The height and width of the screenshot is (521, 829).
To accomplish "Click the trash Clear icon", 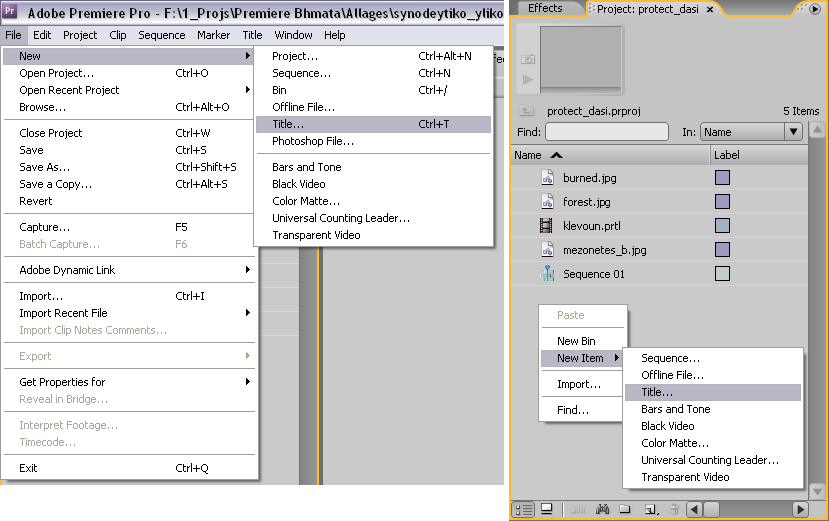I will (674, 509).
